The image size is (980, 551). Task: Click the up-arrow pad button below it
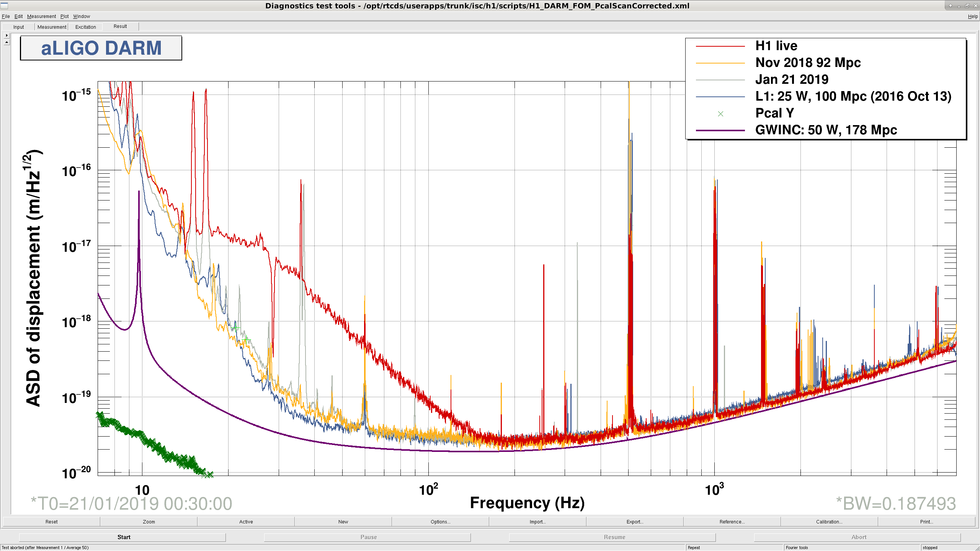point(7,42)
